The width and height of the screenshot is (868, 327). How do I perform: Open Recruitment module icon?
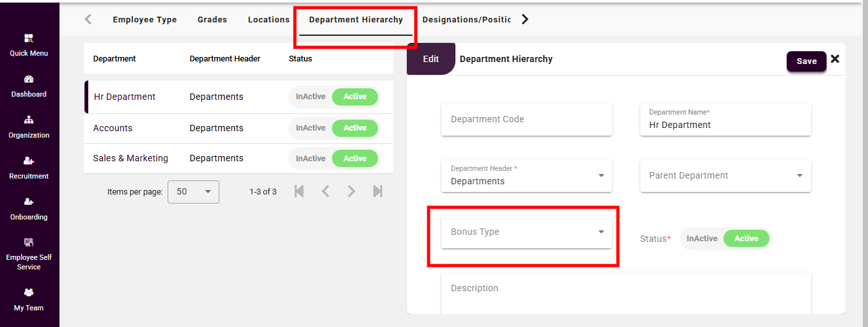(29, 161)
